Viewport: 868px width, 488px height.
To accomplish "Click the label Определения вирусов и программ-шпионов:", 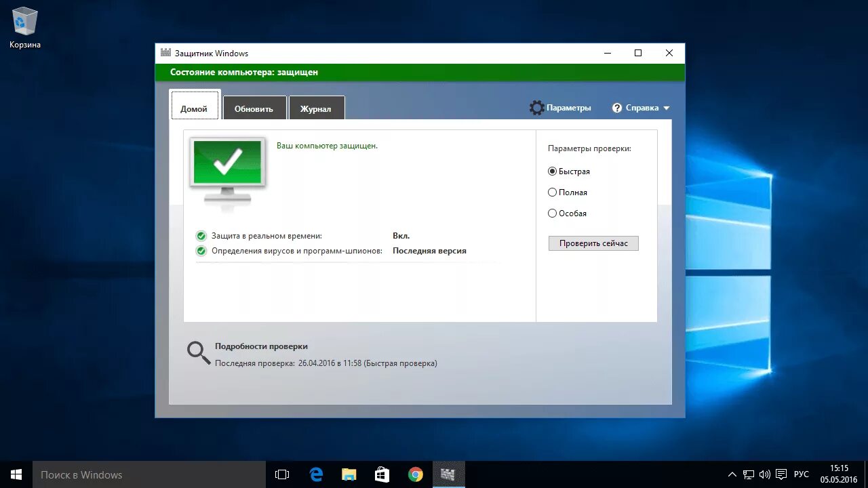I will [x=297, y=251].
